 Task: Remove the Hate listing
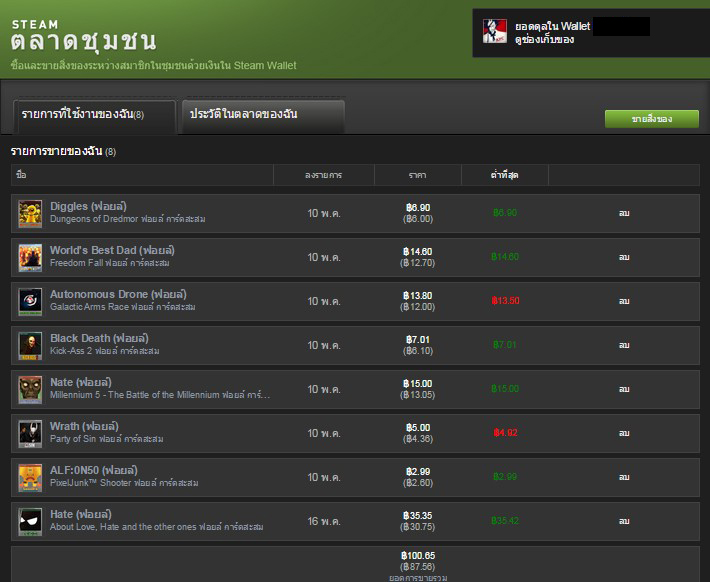pos(624,520)
